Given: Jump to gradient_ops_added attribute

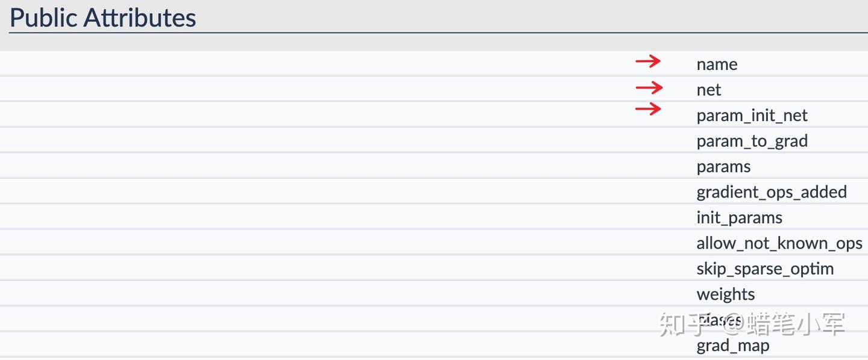Looking at the screenshot, I should click(x=772, y=192).
